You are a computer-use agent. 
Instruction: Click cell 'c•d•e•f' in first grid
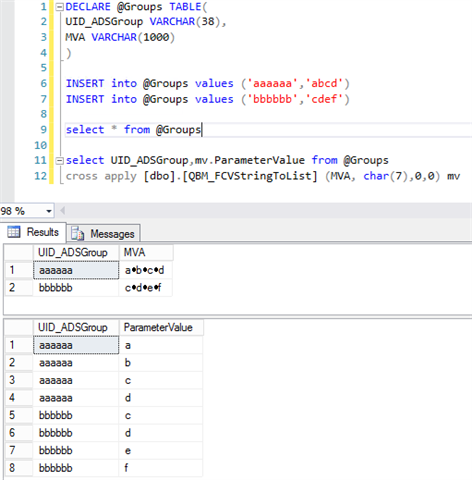pyautogui.click(x=146, y=288)
